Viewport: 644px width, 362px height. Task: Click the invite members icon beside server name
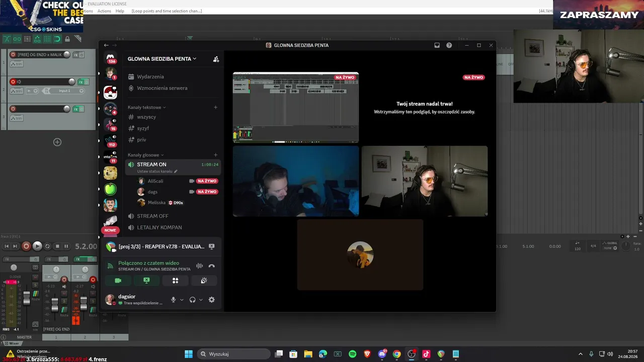click(216, 59)
